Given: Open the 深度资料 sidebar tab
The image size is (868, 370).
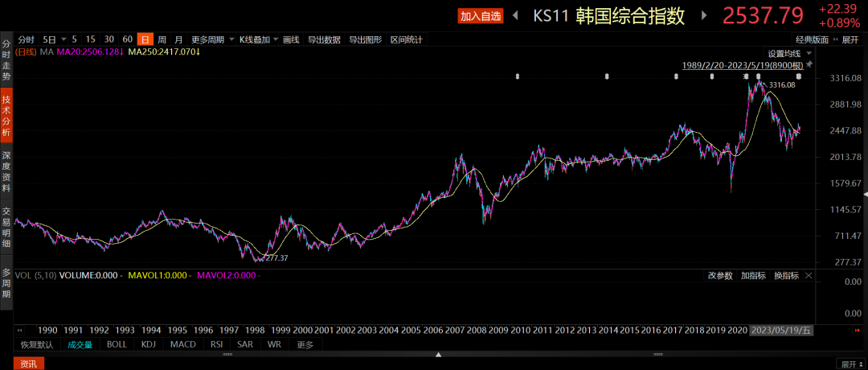Looking at the screenshot, I should 6,172.
